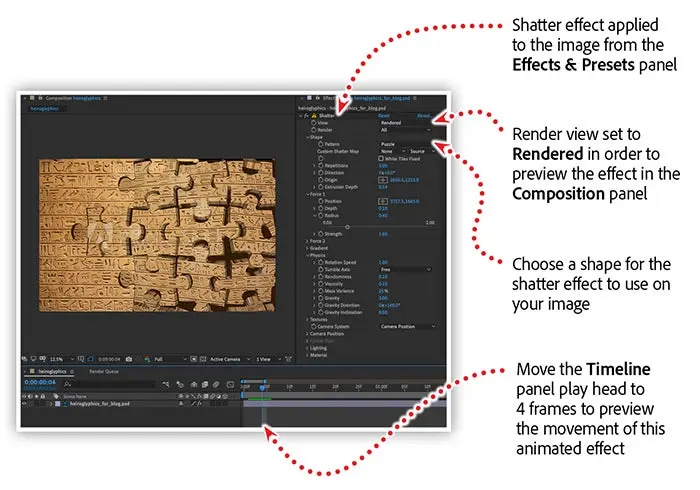The image size is (700, 490).
Task: Click the Repetitions stopwatch icon
Action: (321, 166)
